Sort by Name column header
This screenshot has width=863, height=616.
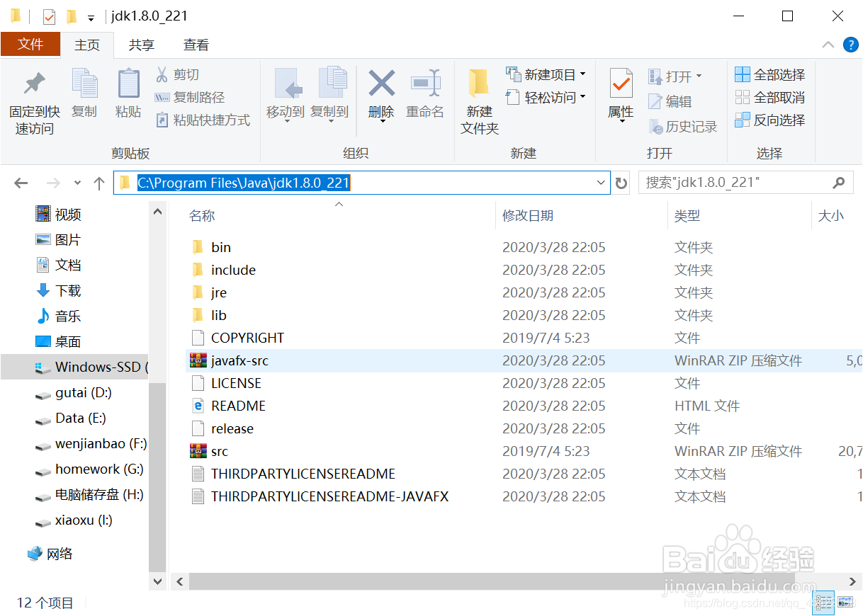point(202,216)
